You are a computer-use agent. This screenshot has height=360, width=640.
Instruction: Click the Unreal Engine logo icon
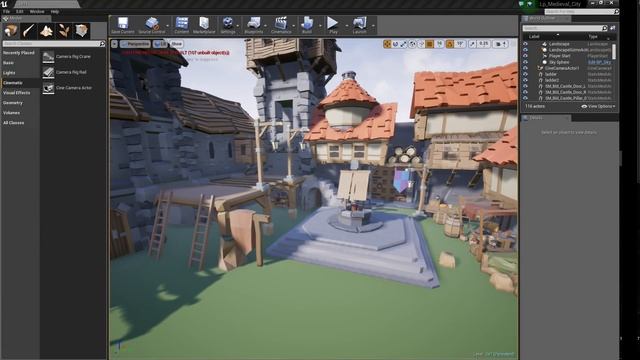tap(4, 4)
